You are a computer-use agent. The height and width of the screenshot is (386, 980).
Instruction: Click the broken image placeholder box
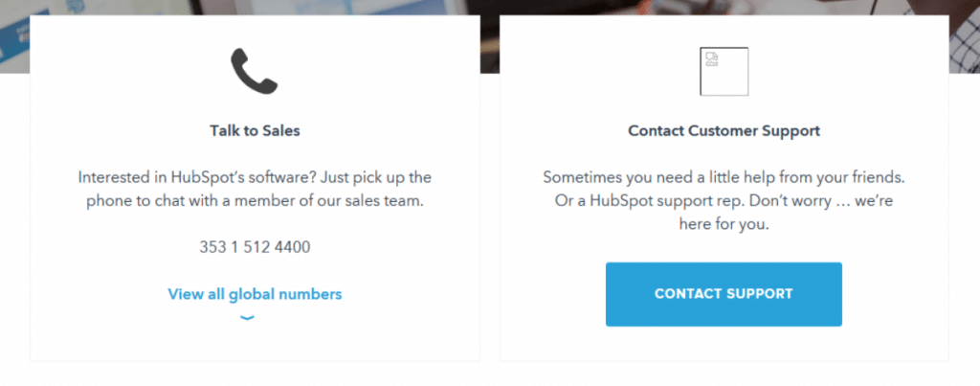coord(724,71)
